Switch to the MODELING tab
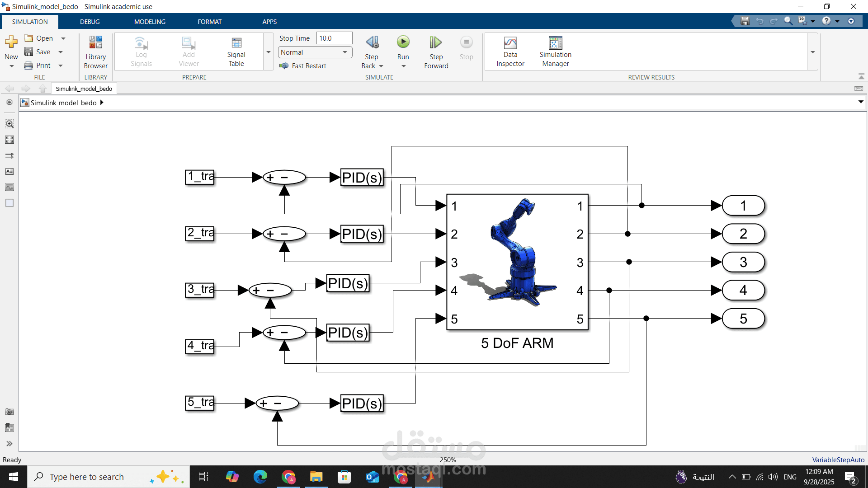 pos(150,22)
